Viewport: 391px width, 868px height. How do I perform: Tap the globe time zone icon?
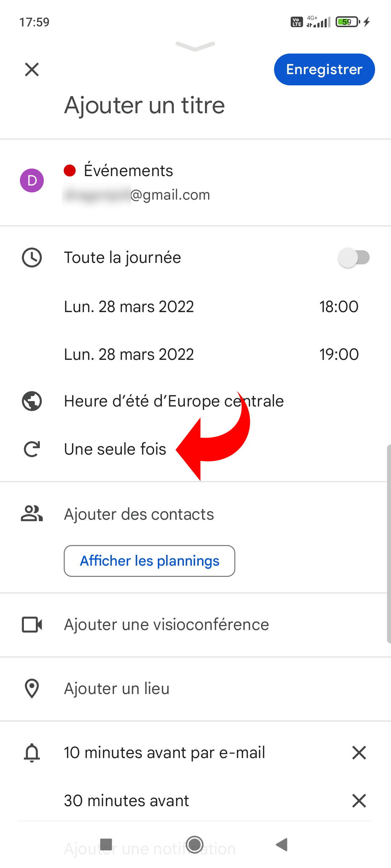coord(32,401)
